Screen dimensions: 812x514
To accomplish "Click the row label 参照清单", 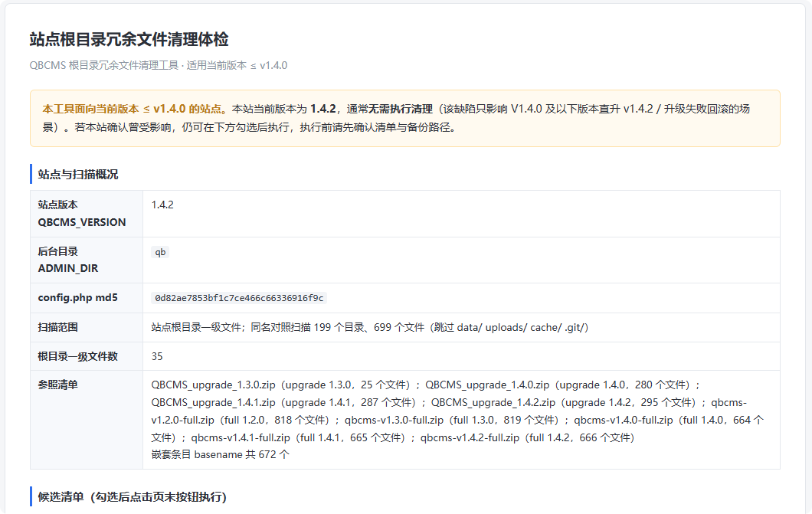I will click(x=57, y=385).
